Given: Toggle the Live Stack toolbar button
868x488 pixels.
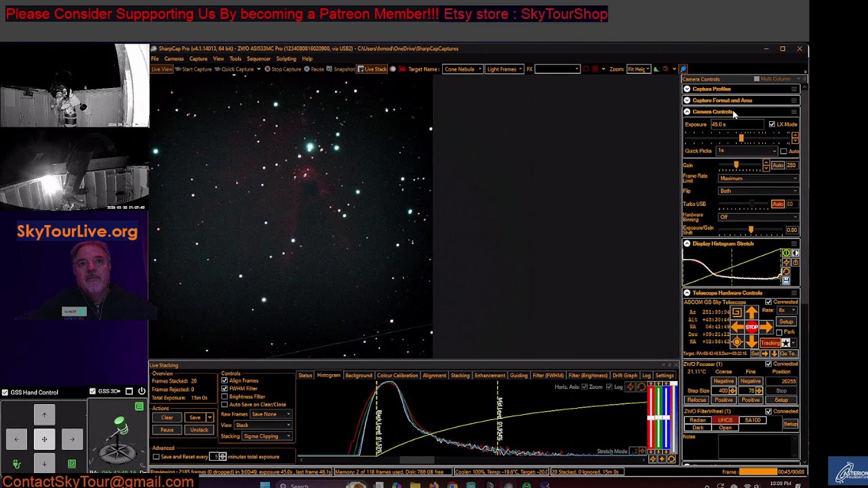Looking at the screenshot, I should click(372, 69).
